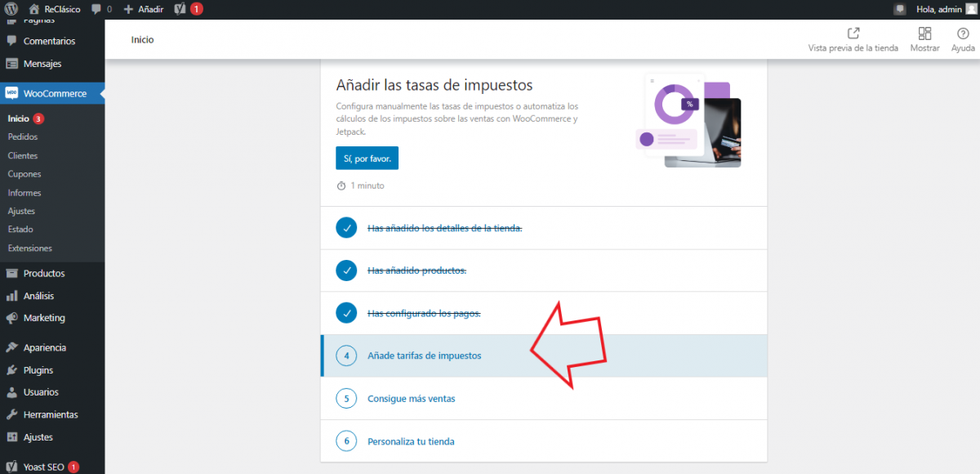Go to Cupones submenu link
The height and width of the screenshot is (474, 980).
coord(24,174)
